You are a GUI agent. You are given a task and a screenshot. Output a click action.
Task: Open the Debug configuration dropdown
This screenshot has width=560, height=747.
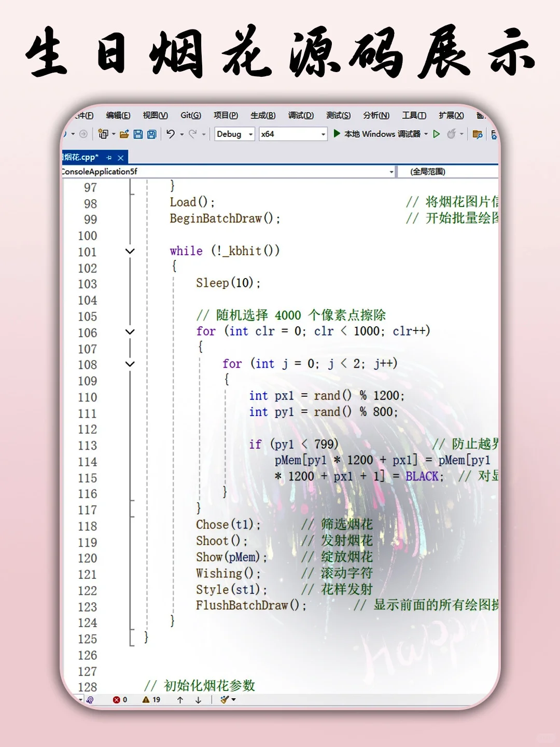pos(234,134)
